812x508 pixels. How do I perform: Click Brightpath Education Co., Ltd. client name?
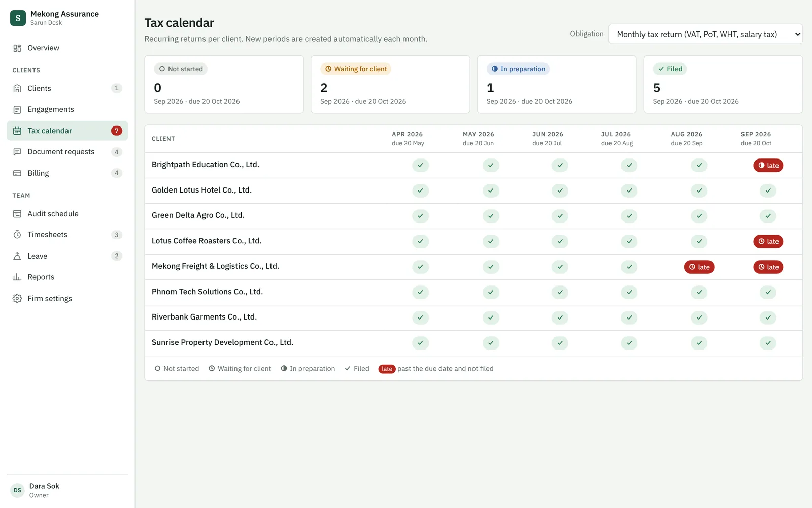(x=206, y=165)
